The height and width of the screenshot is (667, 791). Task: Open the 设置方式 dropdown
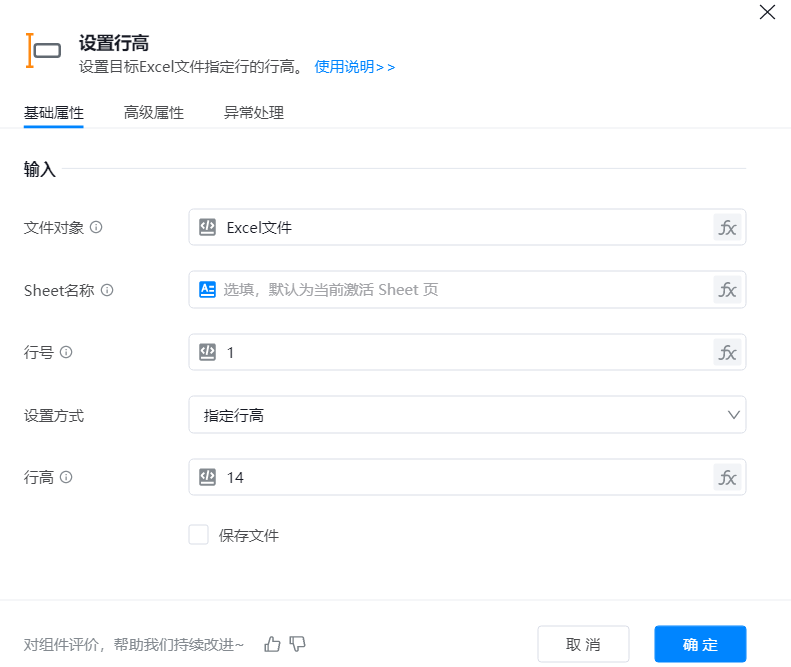click(x=467, y=414)
